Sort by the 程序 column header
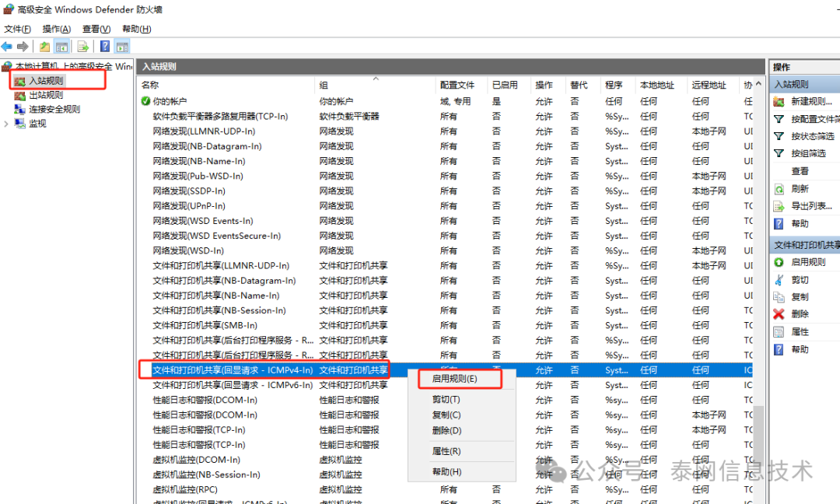This screenshot has width=840, height=504. coord(614,85)
